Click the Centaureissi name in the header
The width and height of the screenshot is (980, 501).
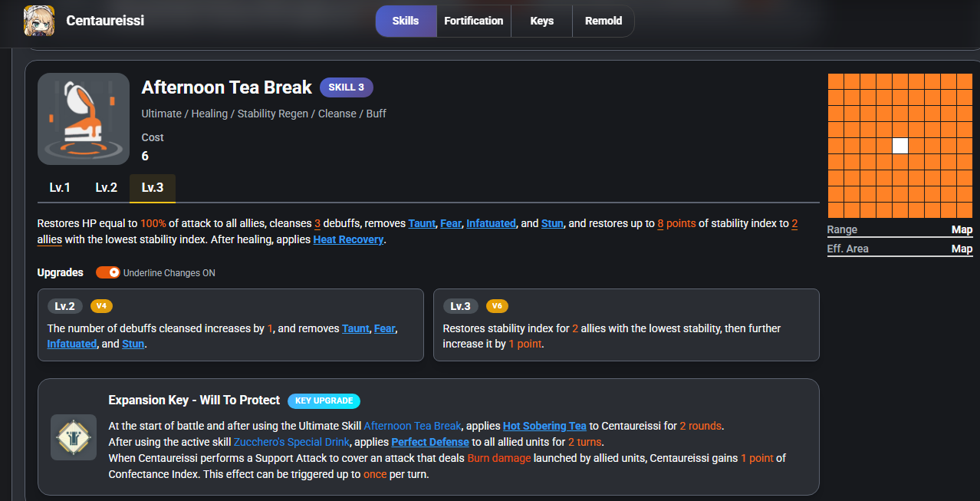(x=105, y=21)
